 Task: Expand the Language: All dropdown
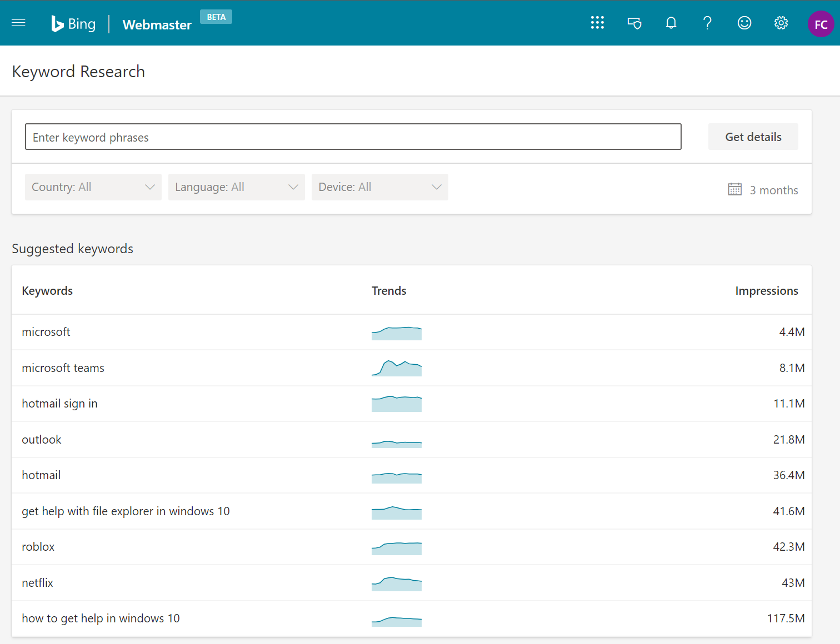(x=236, y=187)
